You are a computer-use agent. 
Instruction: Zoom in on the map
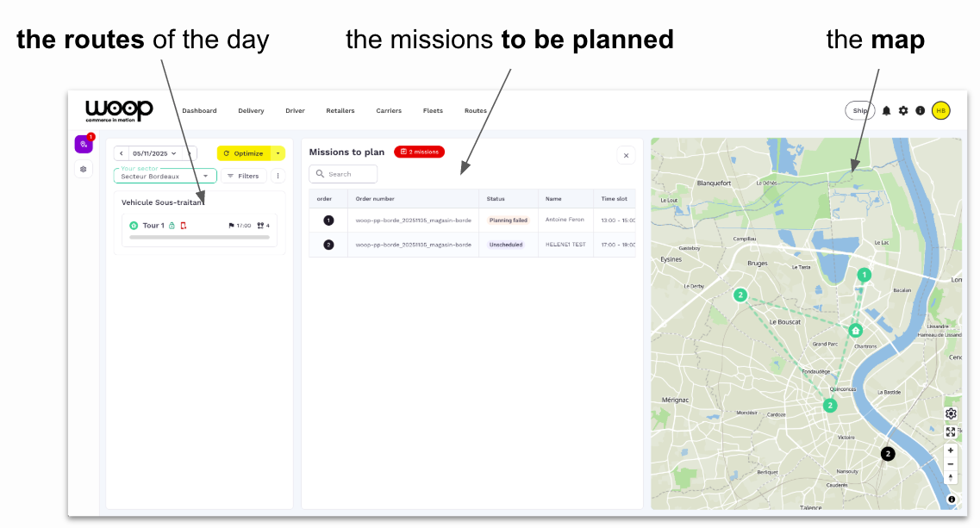(x=951, y=450)
